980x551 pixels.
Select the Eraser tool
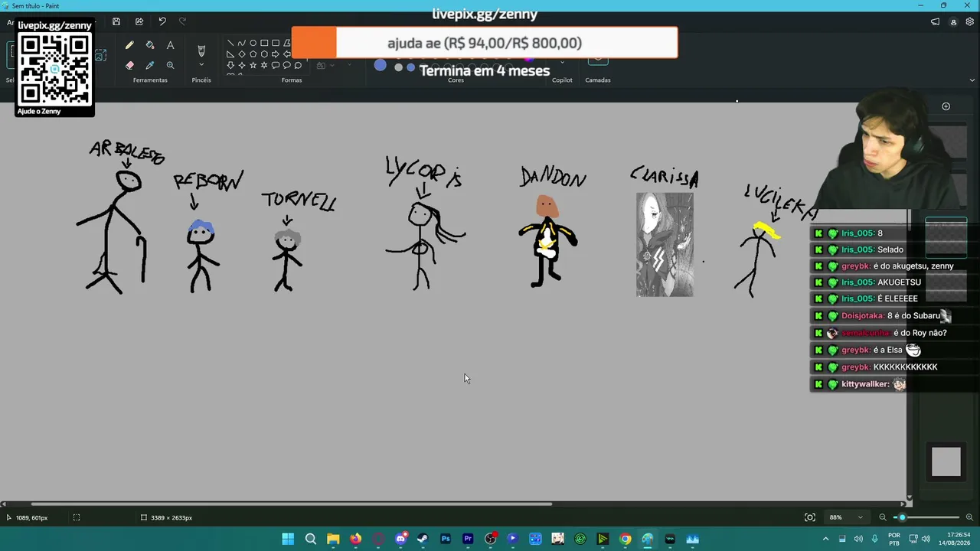(x=129, y=65)
